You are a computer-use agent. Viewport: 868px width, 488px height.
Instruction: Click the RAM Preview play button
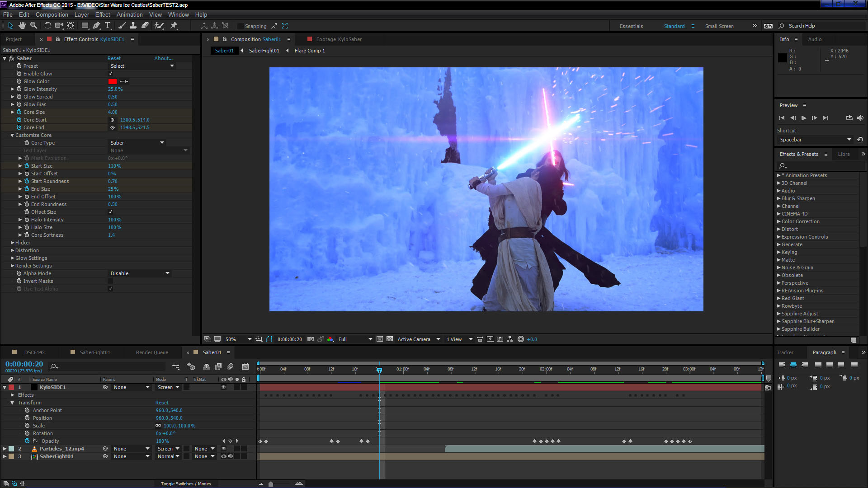[803, 117]
